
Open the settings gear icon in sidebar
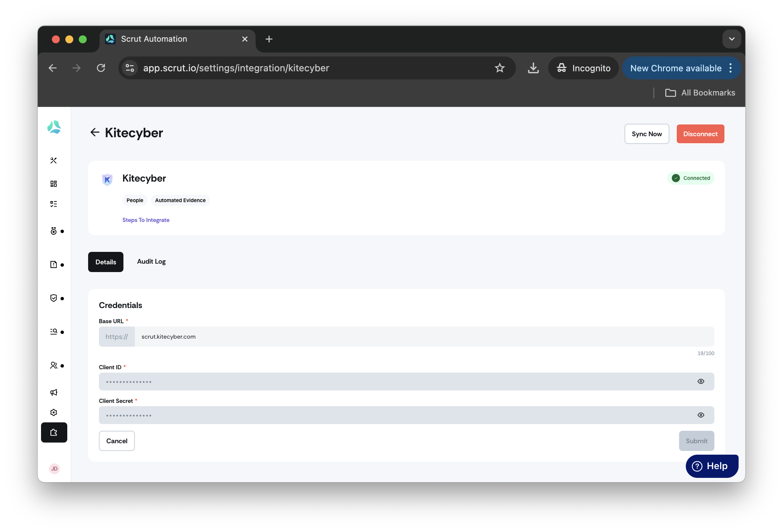[53, 413]
